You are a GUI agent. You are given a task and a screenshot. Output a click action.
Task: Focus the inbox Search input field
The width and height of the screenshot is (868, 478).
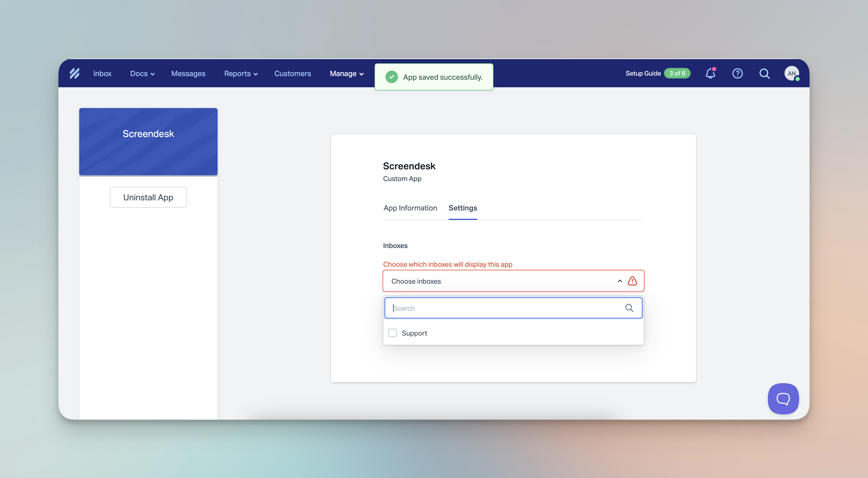click(x=505, y=308)
